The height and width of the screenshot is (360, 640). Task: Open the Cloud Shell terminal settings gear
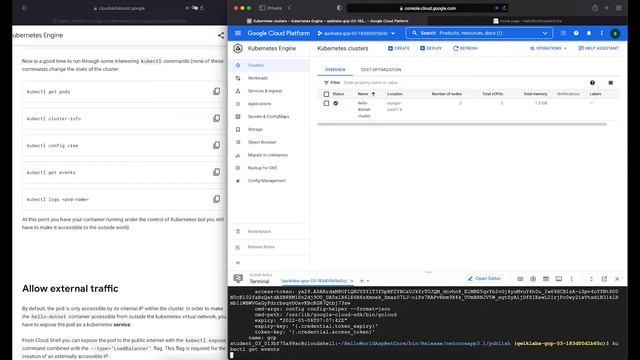[x=533, y=279]
